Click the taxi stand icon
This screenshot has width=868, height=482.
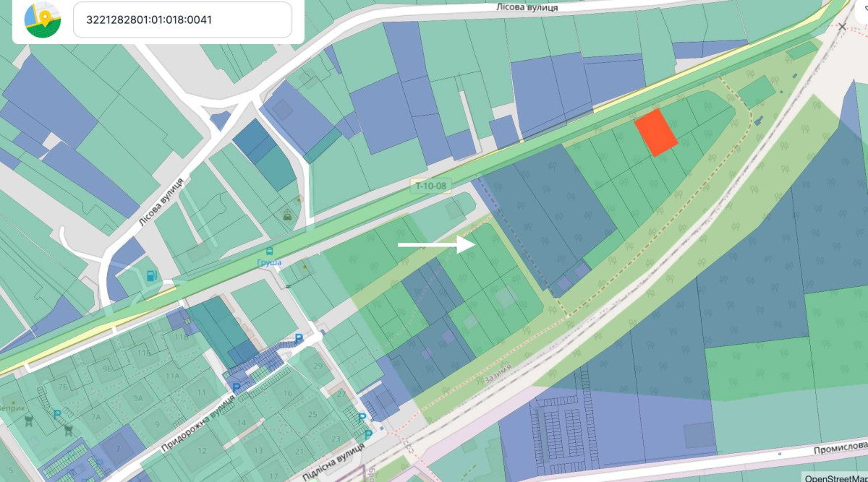click(x=288, y=214)
